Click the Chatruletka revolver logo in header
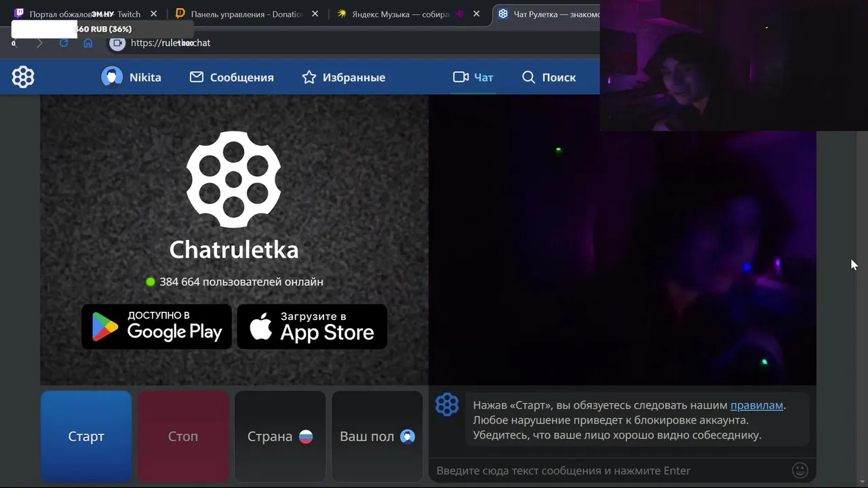Image resolution: width=868 pixels, height=488 pixels. pos(23,77)
